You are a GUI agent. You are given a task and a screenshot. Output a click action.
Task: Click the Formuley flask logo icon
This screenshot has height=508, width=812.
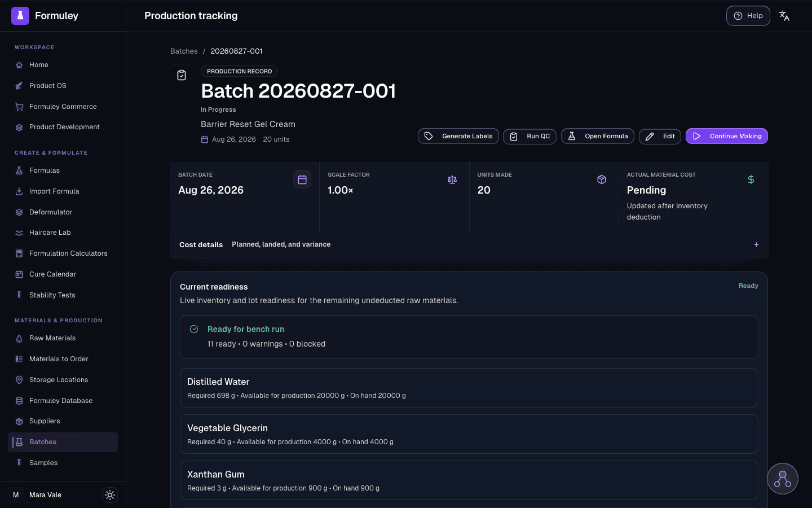click(x=20, y=16)
